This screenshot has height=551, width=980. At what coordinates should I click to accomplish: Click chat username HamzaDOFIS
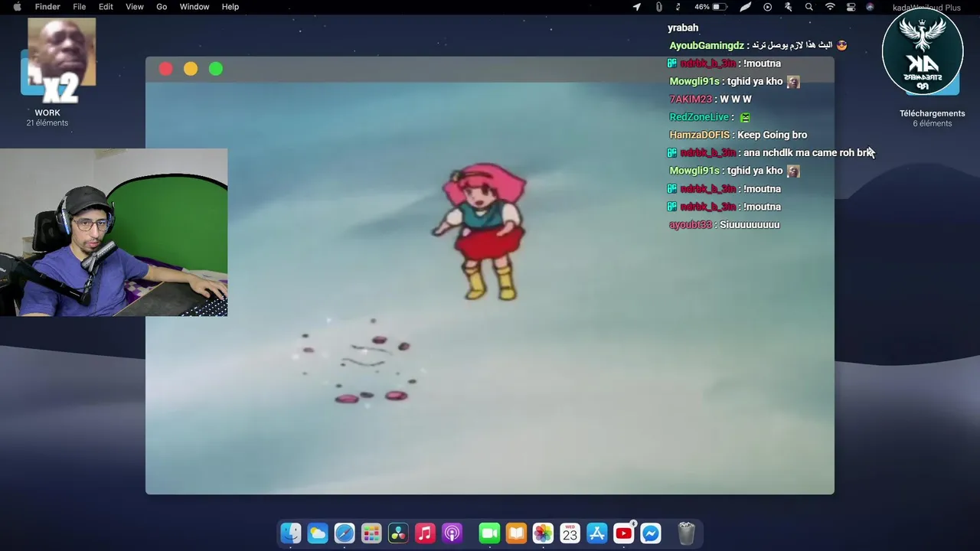(x=699, y=135)
